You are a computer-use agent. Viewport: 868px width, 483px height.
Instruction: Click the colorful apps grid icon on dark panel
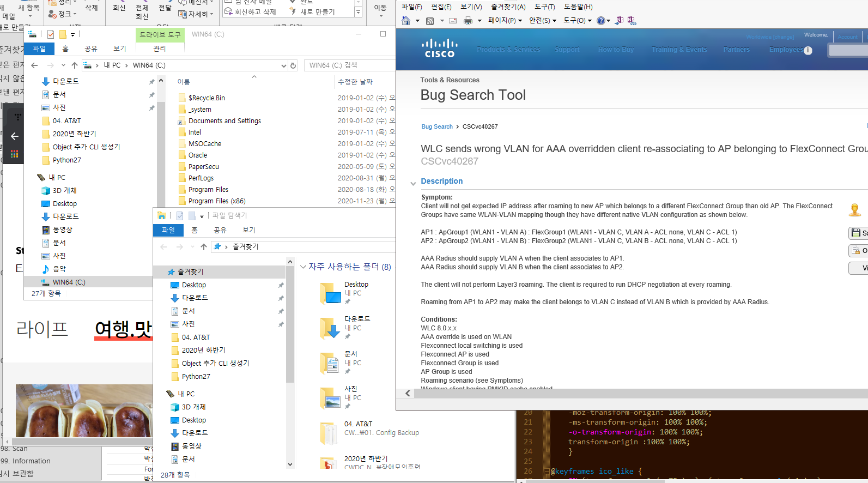[x=15, y=154]
